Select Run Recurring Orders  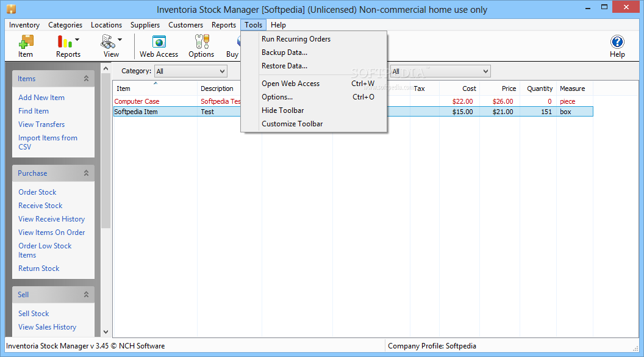(314, 39)
